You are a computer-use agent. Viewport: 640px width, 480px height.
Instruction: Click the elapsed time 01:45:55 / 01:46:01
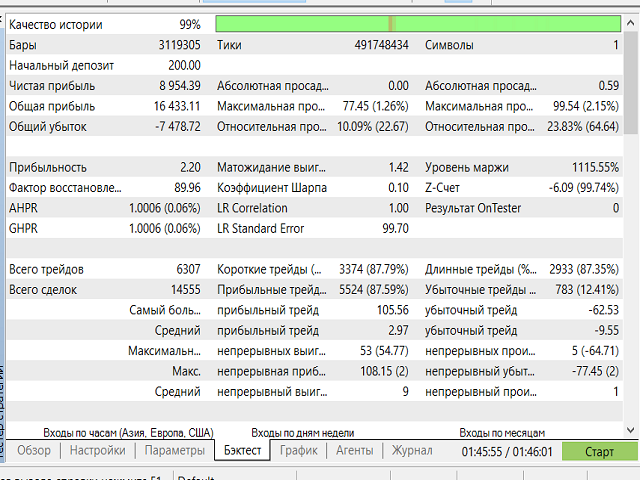pos(507,452)
